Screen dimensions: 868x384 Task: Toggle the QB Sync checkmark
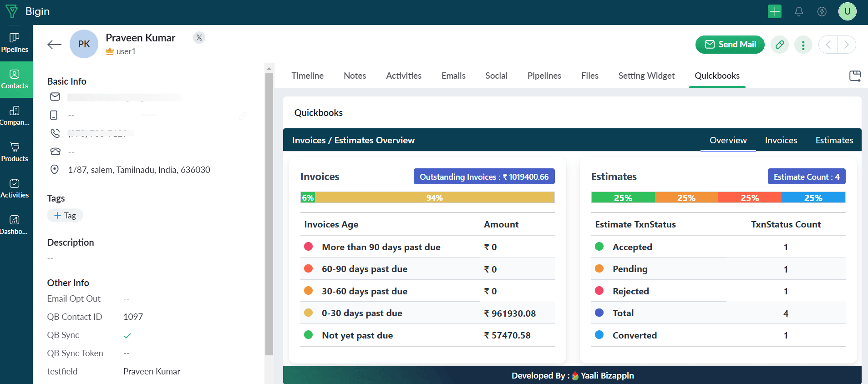[127, 335]
